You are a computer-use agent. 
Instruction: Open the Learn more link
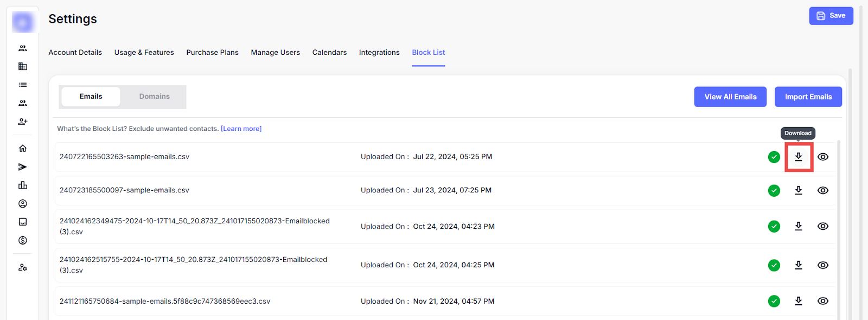tap(241, 129)
